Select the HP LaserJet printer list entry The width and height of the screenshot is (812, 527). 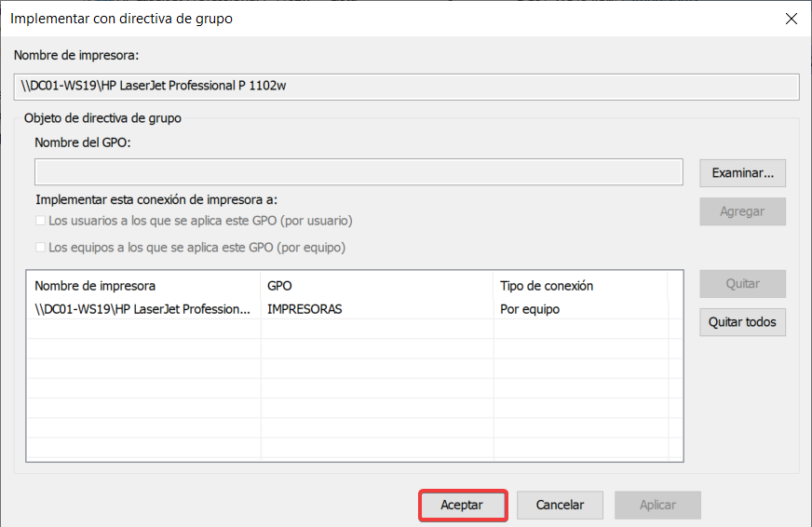click(142, 309)
